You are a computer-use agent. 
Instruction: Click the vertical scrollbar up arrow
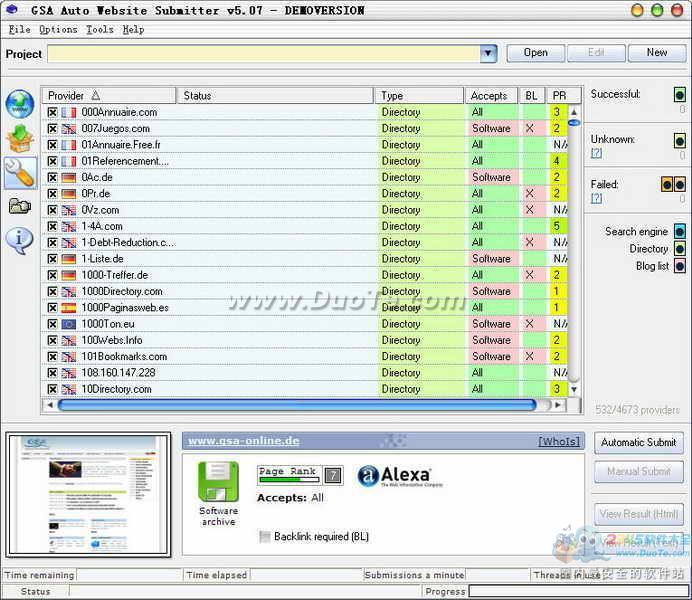click(x=574, y=112)
